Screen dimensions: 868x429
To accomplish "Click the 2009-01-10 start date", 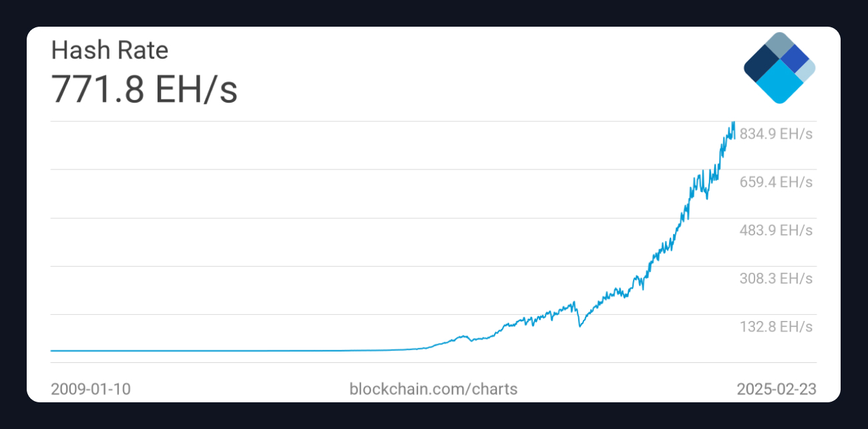I will [x=91, y=389].
